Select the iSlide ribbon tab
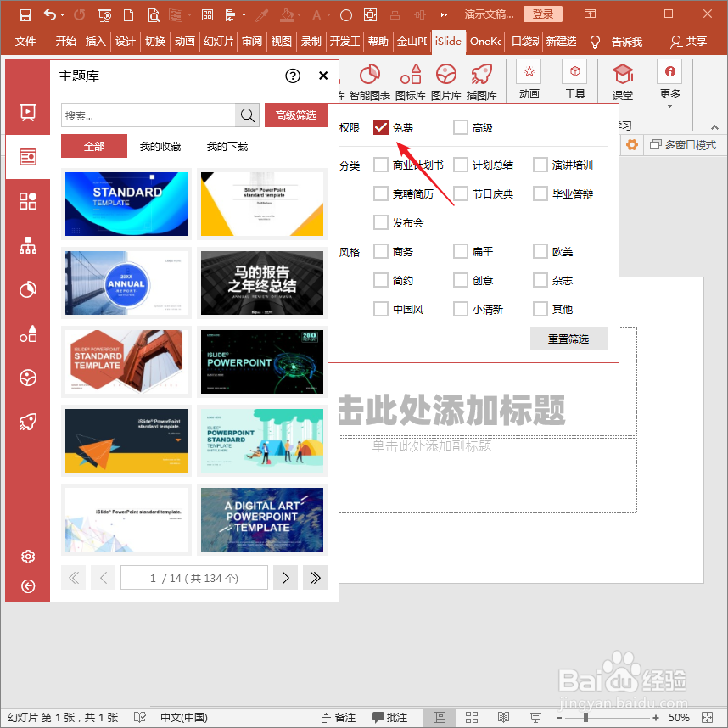 point(448,42)
